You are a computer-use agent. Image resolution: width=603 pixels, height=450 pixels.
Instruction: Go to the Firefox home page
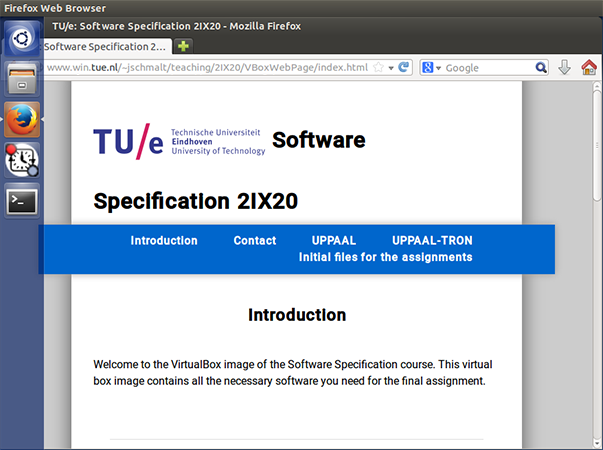589,68
